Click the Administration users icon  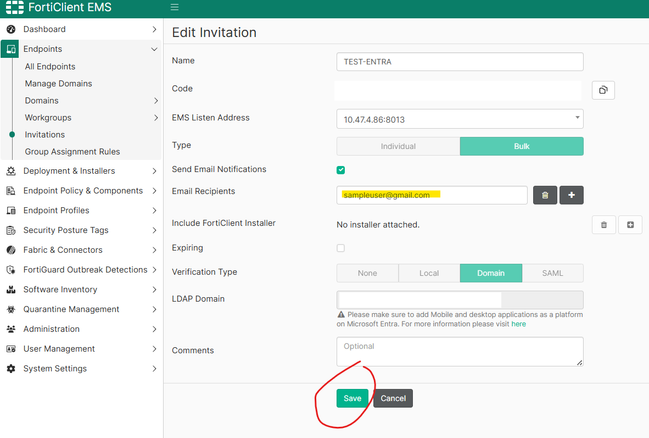[11, 329]
